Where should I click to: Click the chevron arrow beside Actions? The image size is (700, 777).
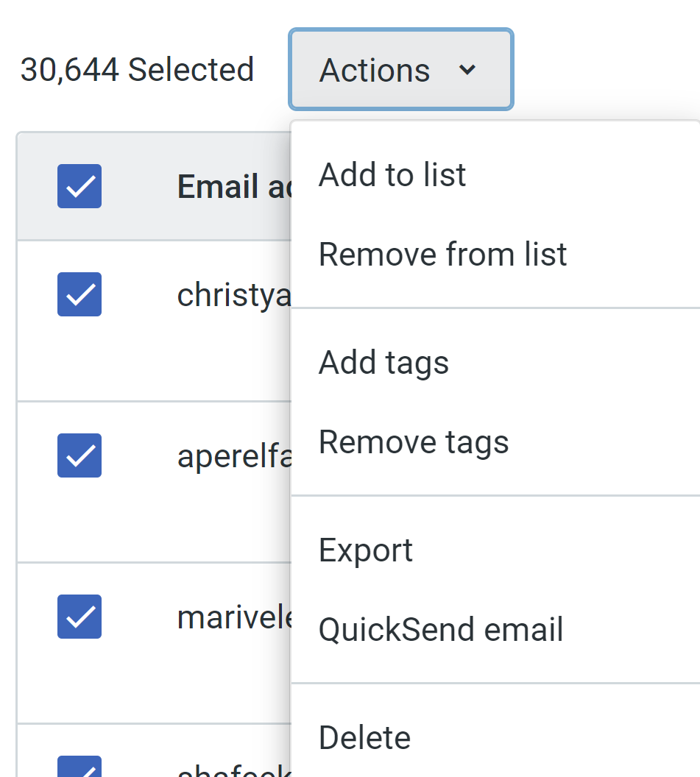pyautogui.click(x=467, y=70)
